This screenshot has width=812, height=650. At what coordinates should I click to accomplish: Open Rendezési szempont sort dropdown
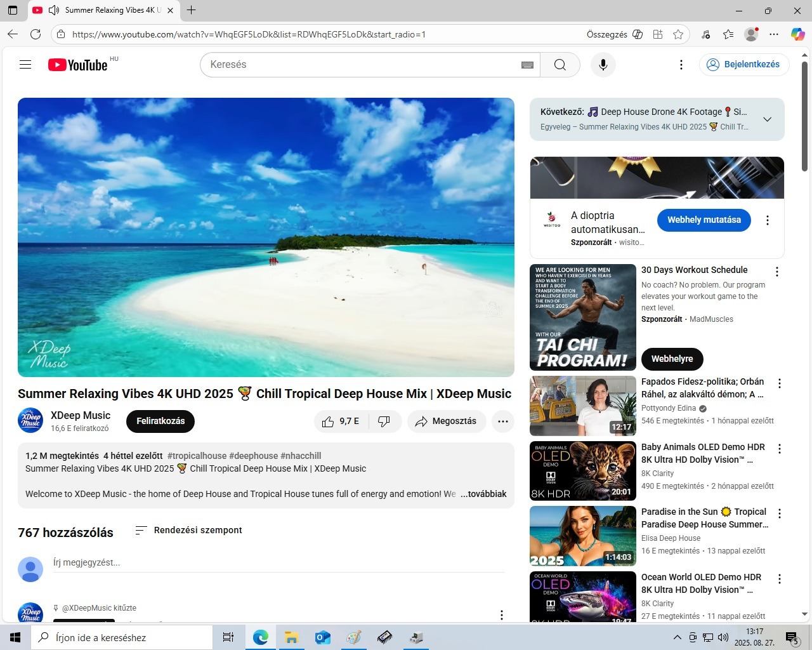click(189, 530)
